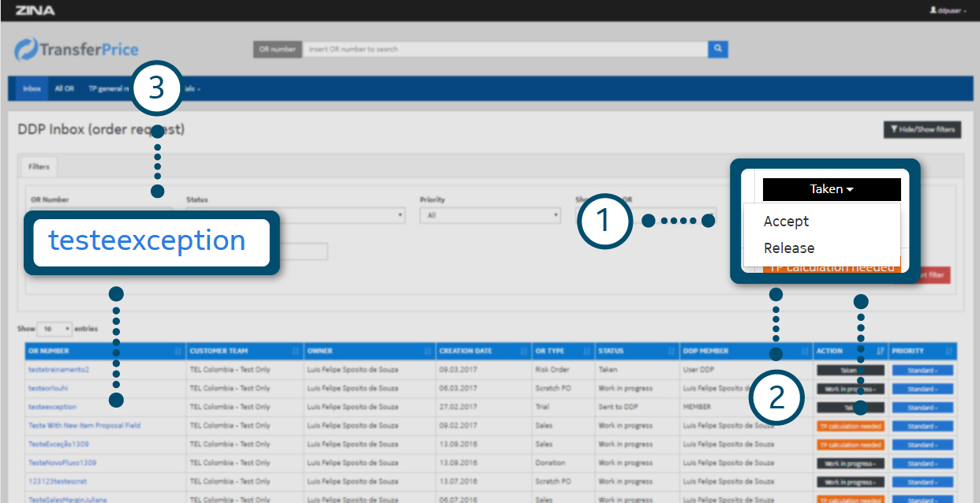Click the OR number search input field
This screenshot has height=503, width=980.
tap(505, 49)
